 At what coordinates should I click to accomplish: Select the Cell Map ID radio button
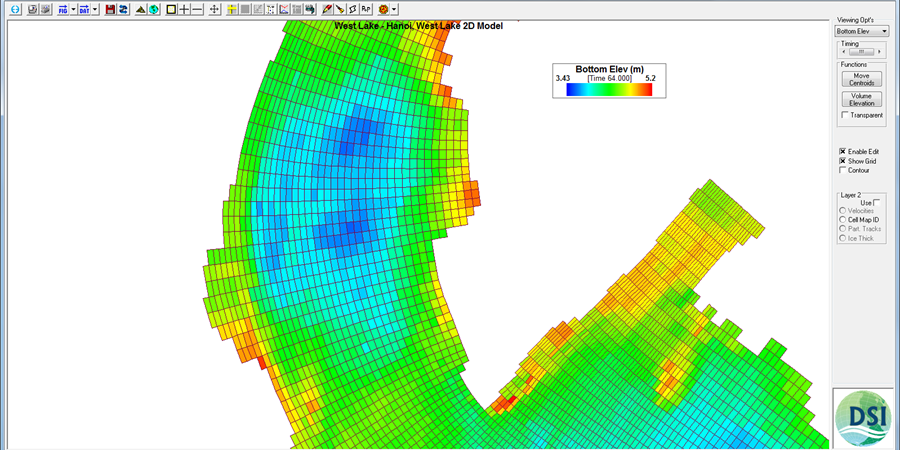[843, 220]
